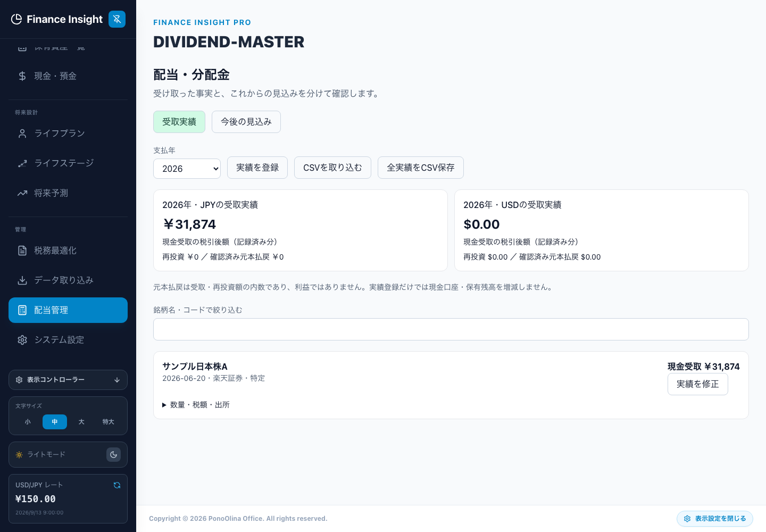
Task: Refresh the USD/JPY rate
Action: pyautogui.click(x=117, y=485)
